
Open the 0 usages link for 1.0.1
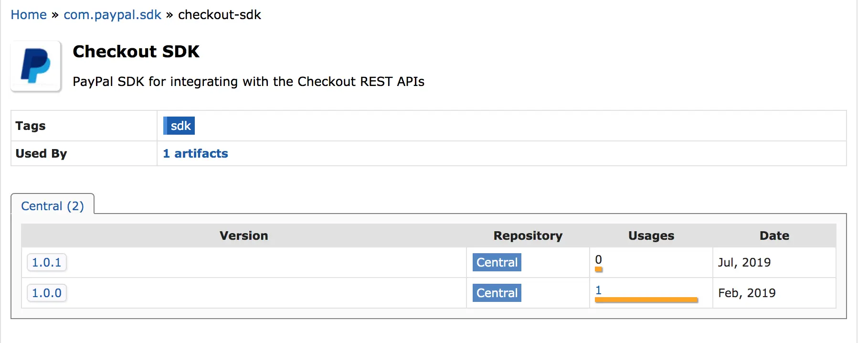pos(598,259)
